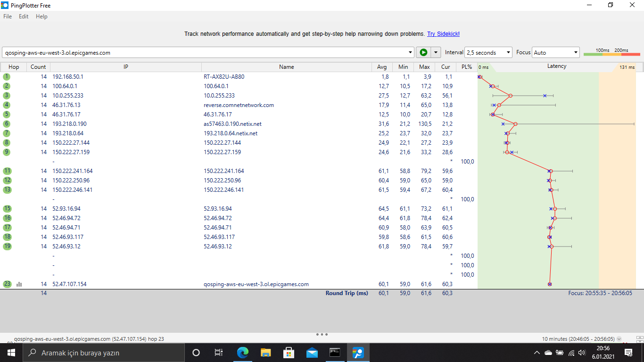
Task: Click the Avg column header
Action: 382,67
